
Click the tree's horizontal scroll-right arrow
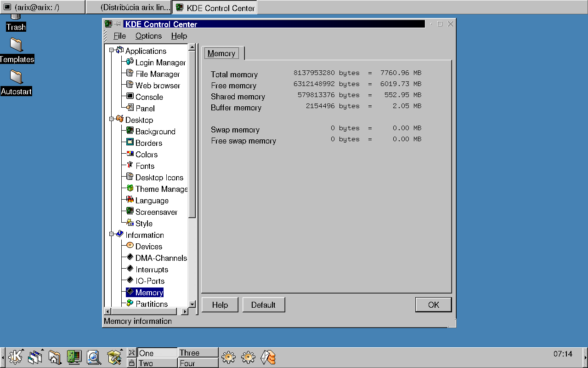(x=185, y=311)
